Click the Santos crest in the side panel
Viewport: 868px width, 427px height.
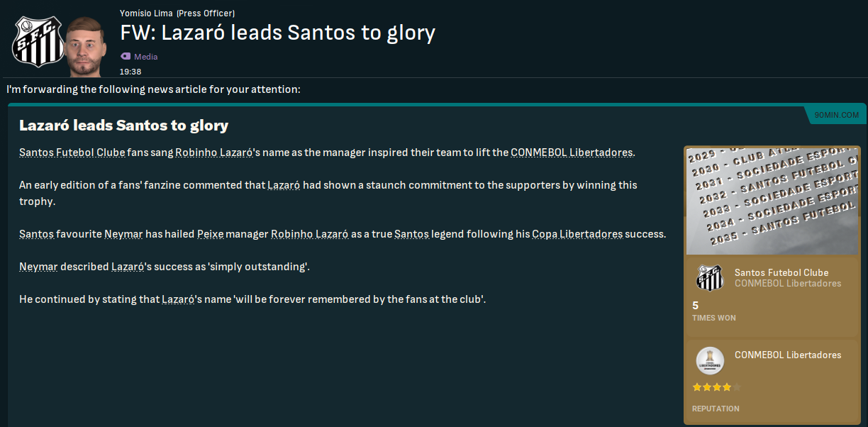[710, 278]
